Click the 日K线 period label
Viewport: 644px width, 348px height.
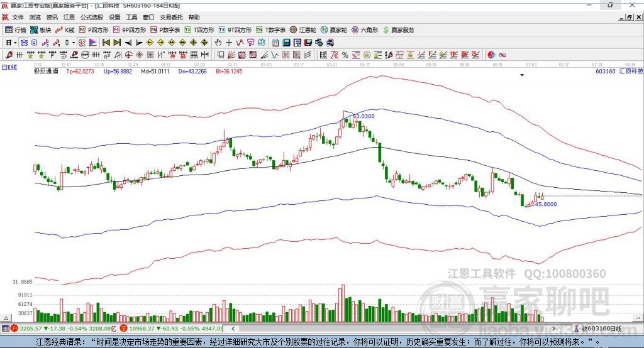(9, 67)
